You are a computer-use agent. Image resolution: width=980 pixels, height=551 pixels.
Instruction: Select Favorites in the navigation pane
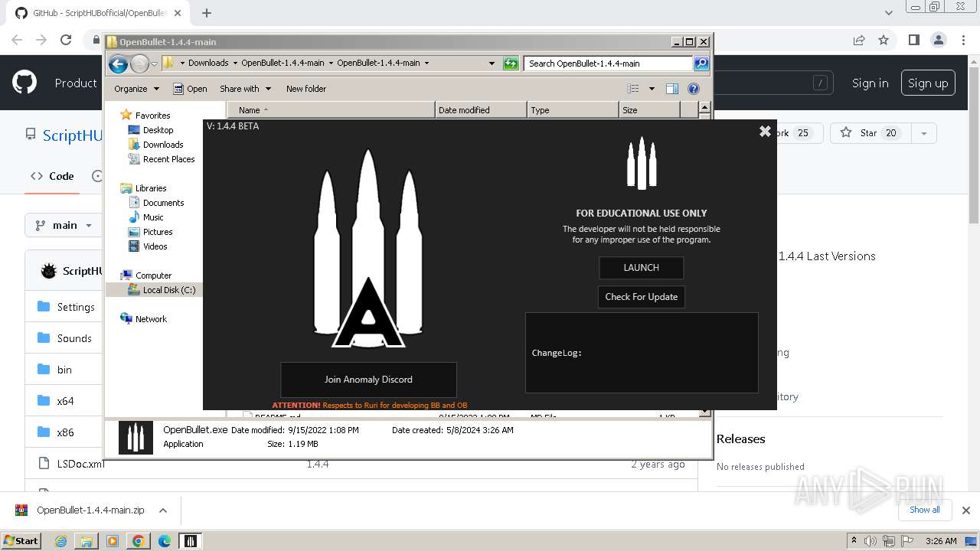click(x=152, y=116)
